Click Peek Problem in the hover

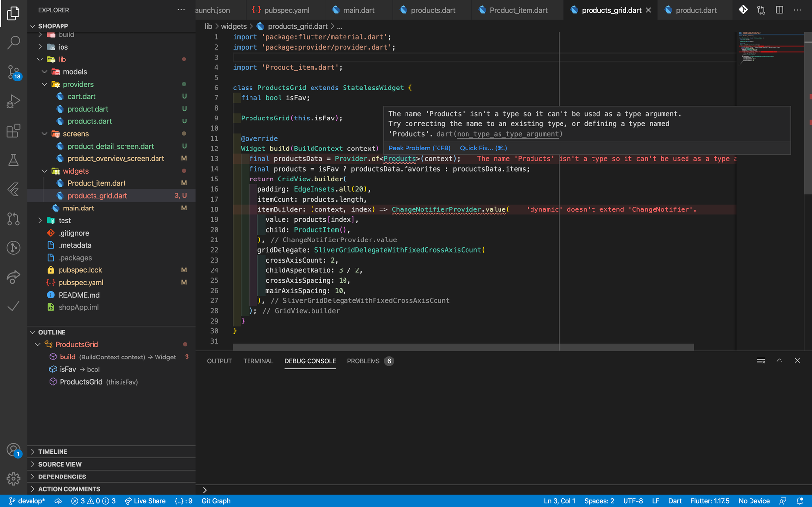click(x=419, y=148)
